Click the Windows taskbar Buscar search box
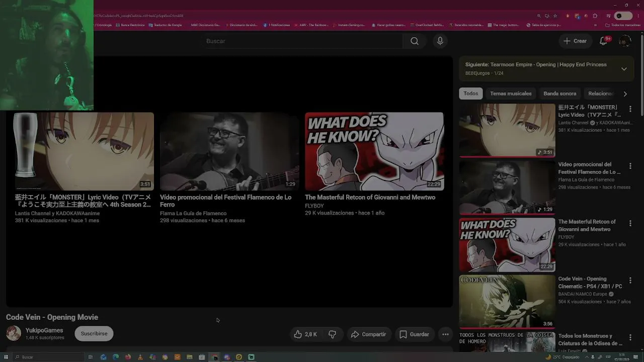This screenshot has height=362, width=644. pyautogui.click(x=48, y=357)
